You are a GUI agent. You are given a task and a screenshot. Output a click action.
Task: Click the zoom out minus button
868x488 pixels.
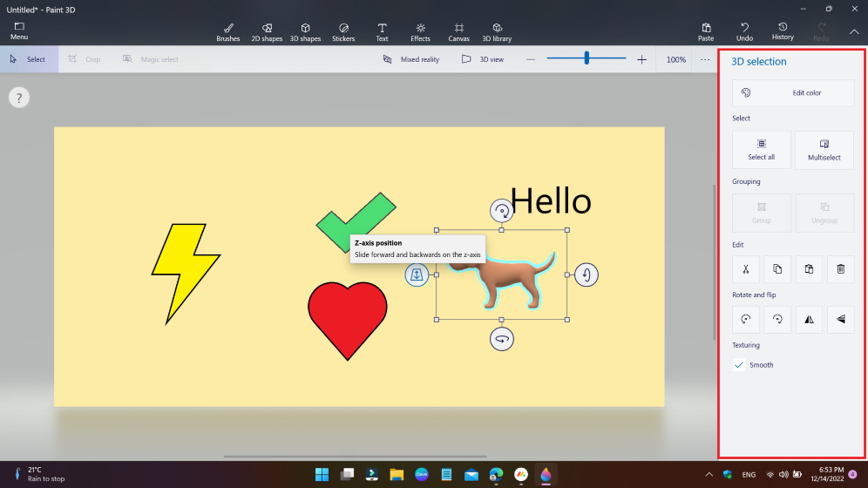point(531,59)
